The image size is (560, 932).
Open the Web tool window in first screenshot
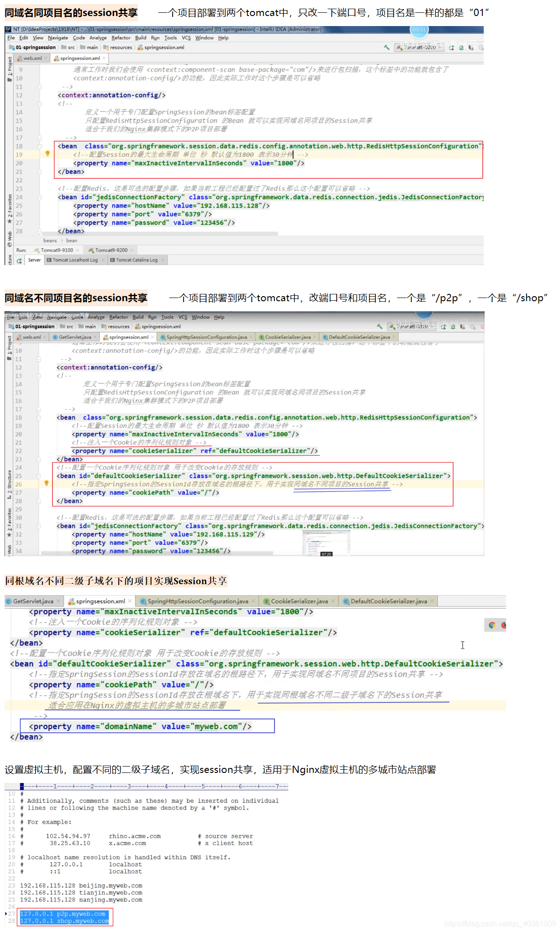(x=10, y=239)
